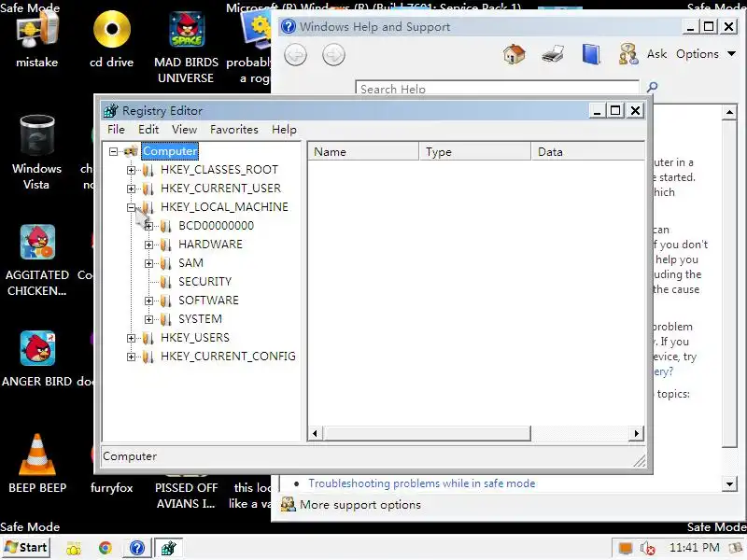Expand the SOFTWARE key
The height and width of the screenshot is (560, 747).
[x=148, y=301]
